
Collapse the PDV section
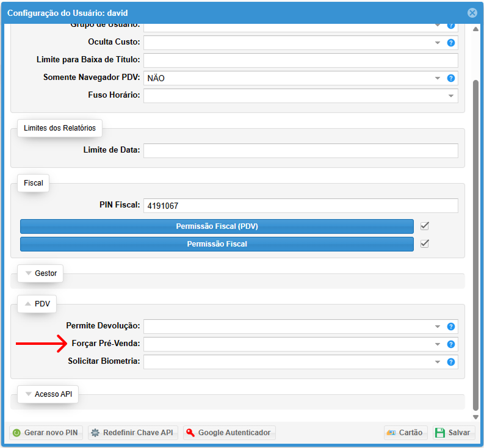[x=37, y=304]
